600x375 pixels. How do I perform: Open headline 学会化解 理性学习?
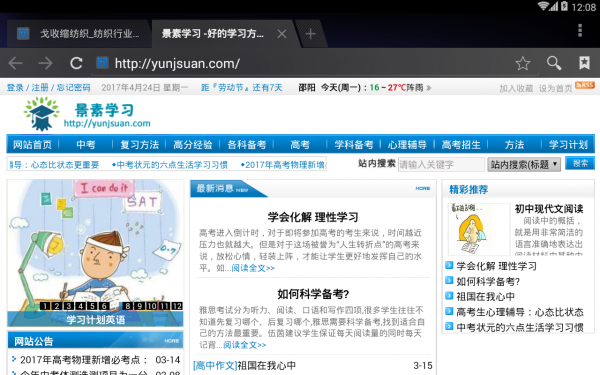coord(313,217)
